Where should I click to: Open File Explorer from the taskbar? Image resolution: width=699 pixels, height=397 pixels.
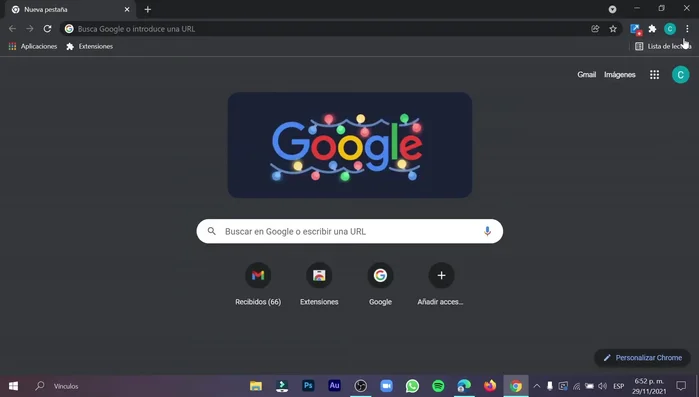click(x=256, y=386)
